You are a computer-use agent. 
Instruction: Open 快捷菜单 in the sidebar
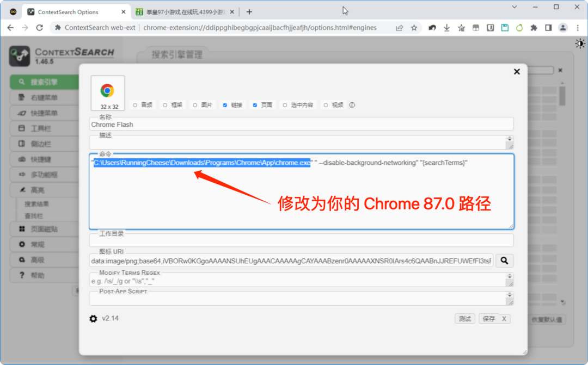coord(44,113)
